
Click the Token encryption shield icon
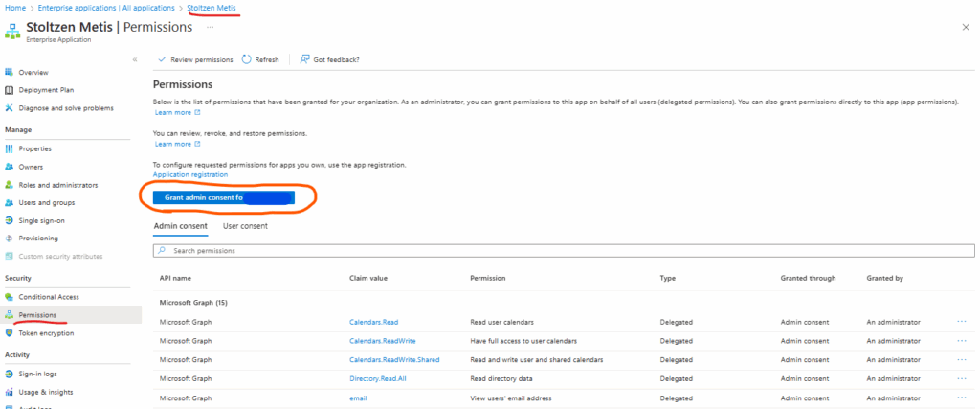(10, 333)
